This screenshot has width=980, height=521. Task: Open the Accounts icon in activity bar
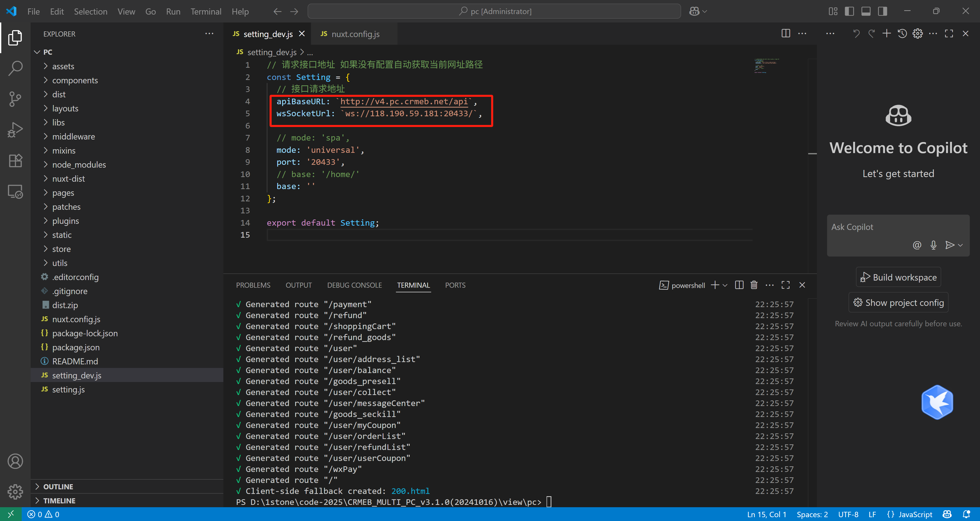tap(15, 461)
